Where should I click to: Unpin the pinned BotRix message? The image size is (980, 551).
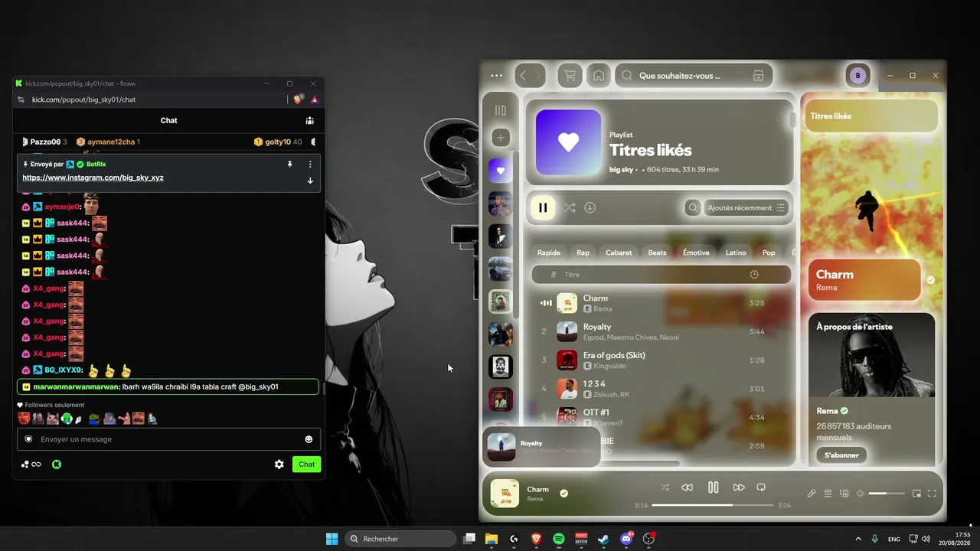point(289,165)
